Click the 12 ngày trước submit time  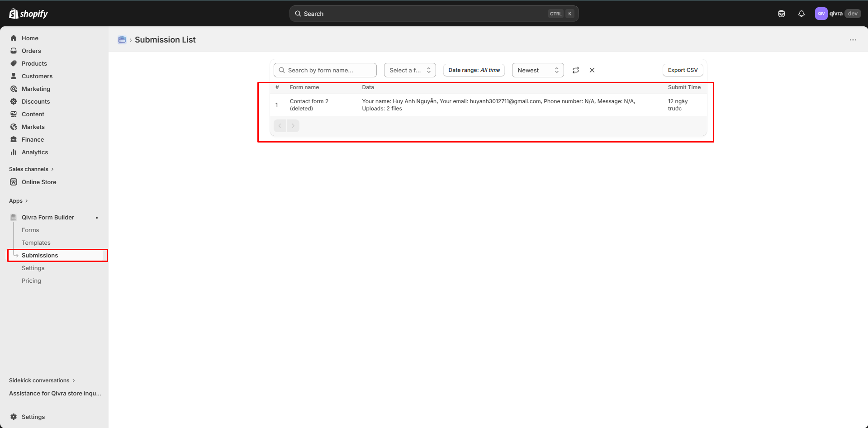[678, 105]
